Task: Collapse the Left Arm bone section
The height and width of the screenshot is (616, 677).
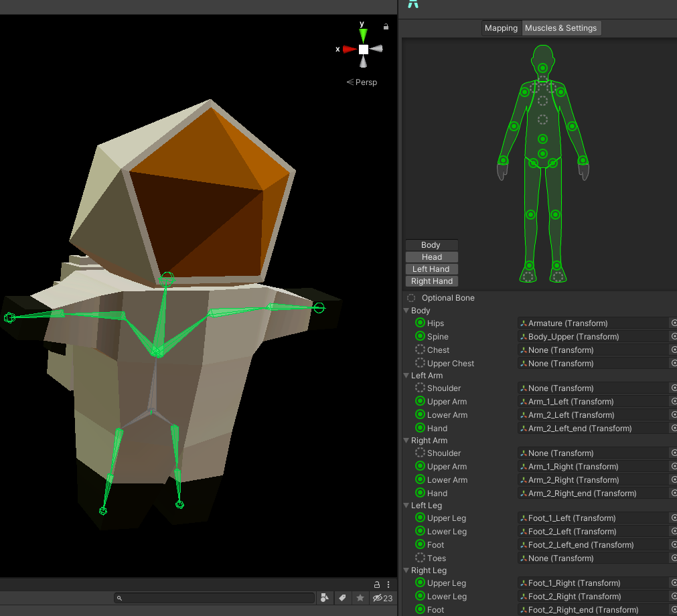Action: (406, 376)
